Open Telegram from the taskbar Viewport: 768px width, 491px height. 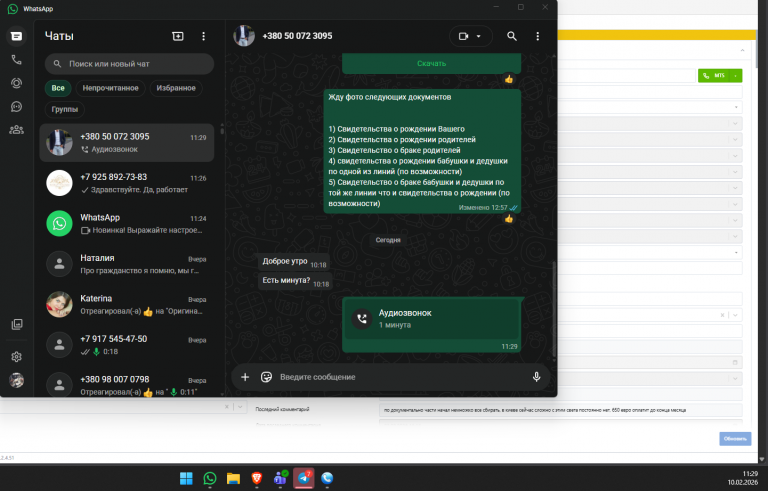click(x=304, y=478)
